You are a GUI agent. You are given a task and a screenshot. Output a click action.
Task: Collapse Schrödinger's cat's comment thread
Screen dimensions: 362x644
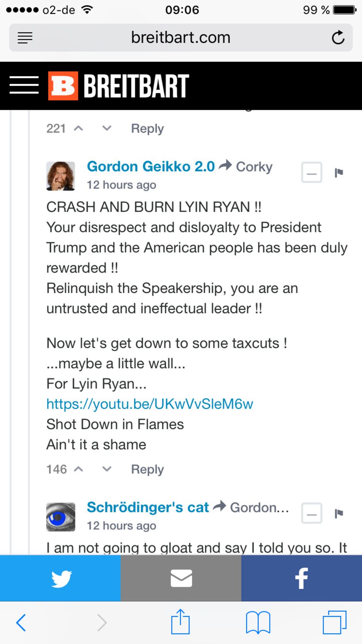(311, 513)
